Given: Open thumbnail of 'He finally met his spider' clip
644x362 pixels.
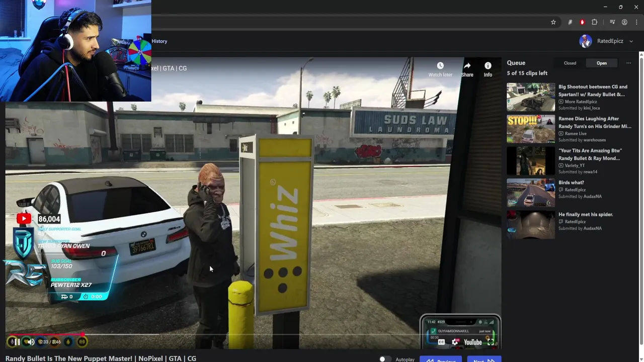Looking at the screenshot, I should (531, 225).
